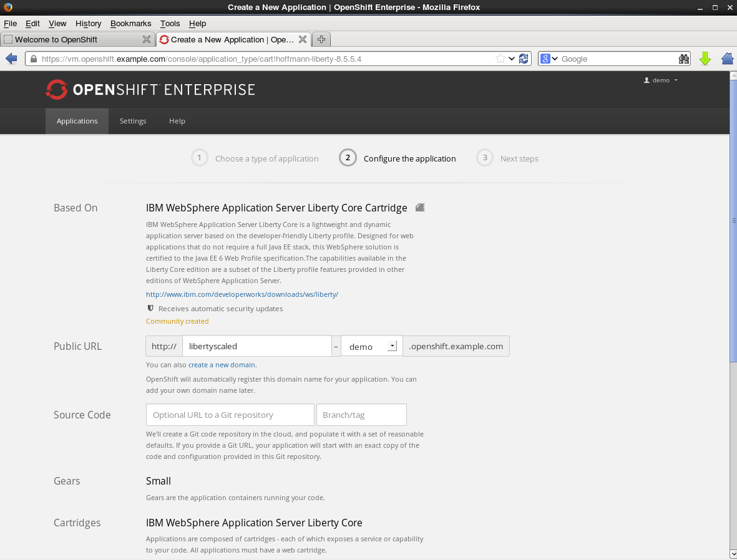Bookmark this page with the star icon
Viewport: 737px width, 560px height.
[x=500, y=59]
